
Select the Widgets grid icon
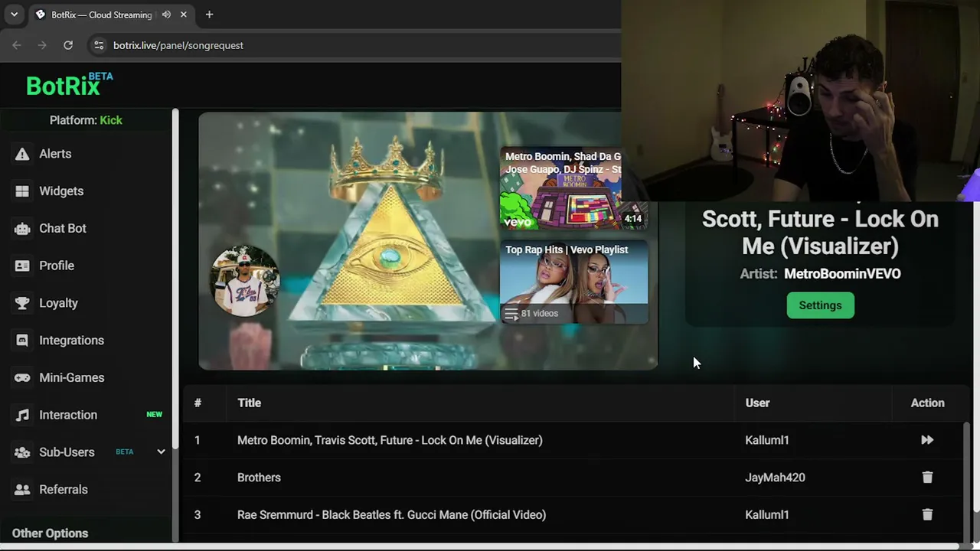(22, 191)
